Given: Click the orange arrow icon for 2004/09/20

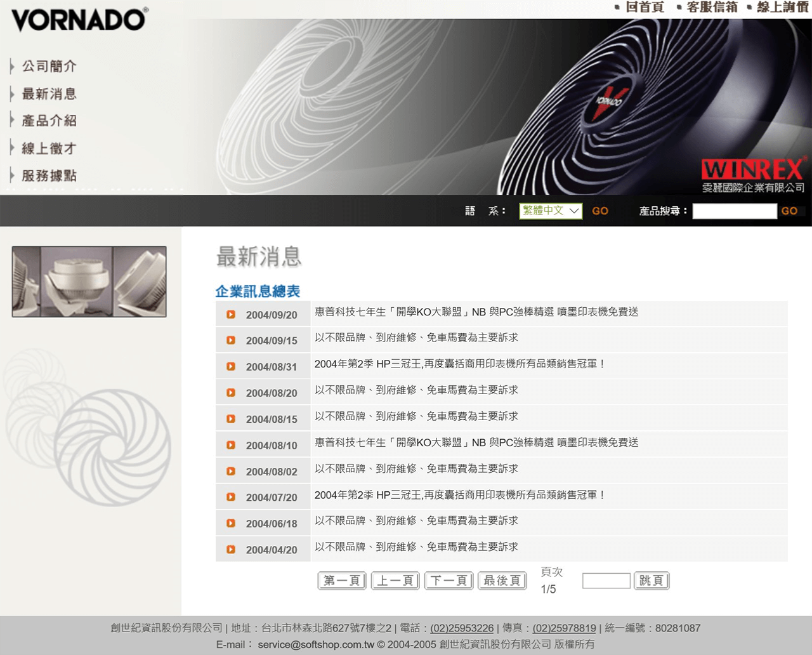Looking at the screenshot, I should (231, 315).
